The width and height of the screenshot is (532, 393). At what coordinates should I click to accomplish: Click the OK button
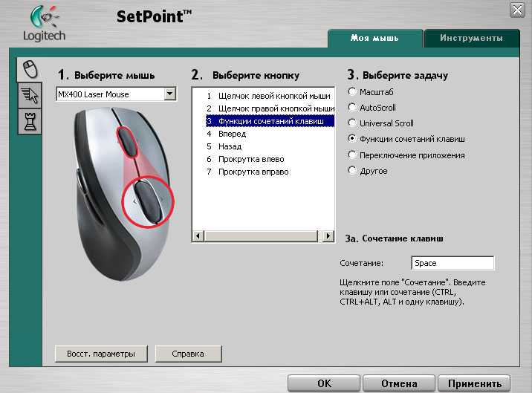324,383
